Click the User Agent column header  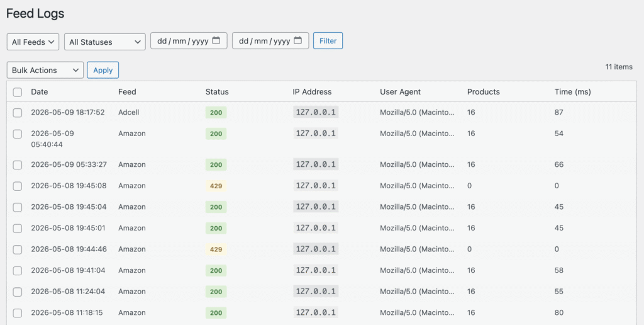[400, 92]
